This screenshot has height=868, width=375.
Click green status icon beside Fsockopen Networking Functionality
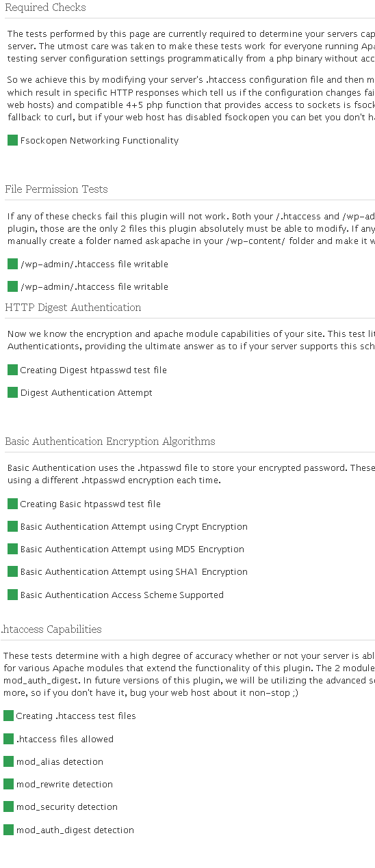click(x=12, y=140)
